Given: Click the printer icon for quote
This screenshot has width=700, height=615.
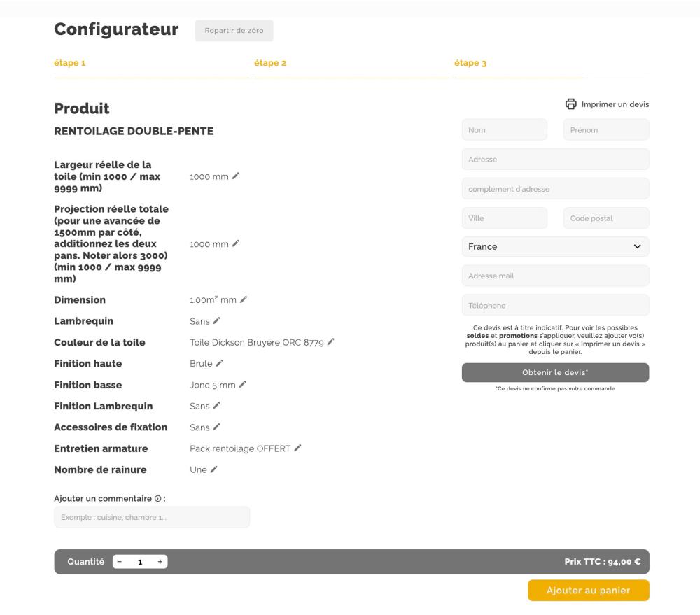Looking at the screenshot, I should pos(571,104).
